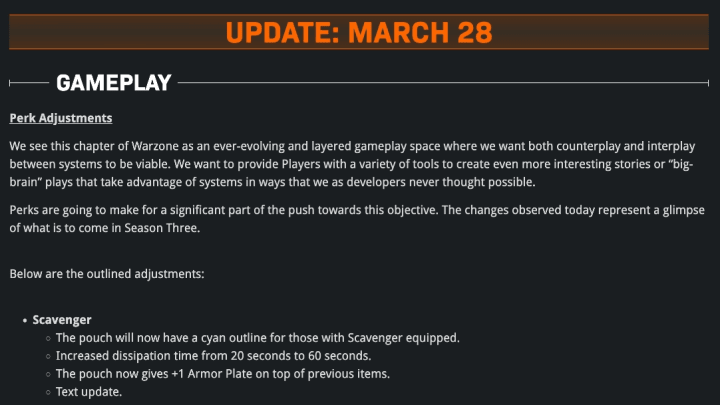
Task: Click hollow bullet before Text update
Action: 48,392
